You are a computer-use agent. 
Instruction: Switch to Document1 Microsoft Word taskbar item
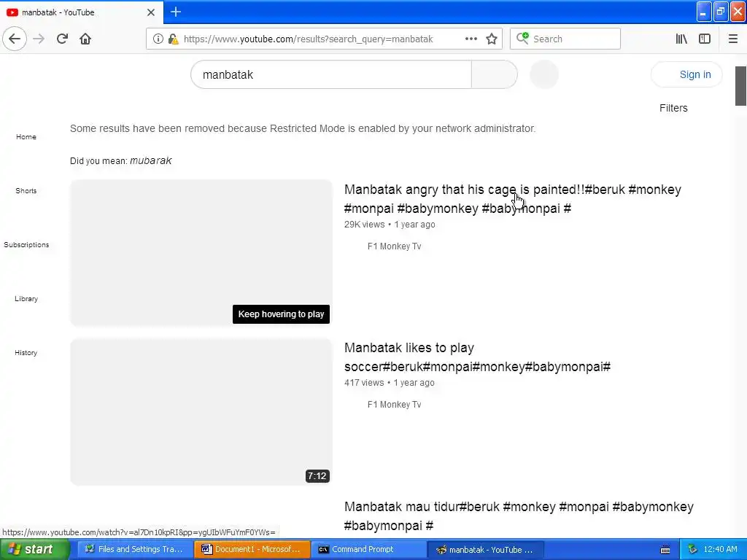click(252, 550)
